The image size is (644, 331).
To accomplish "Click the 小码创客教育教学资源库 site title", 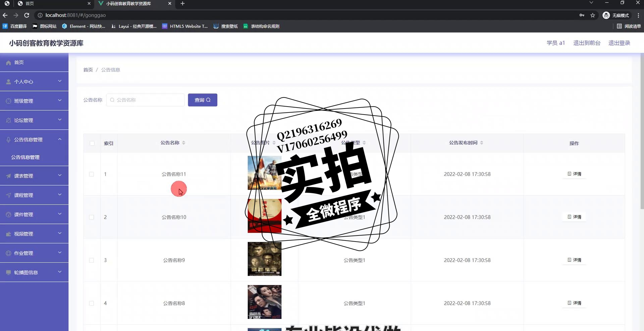I will coord(46,43).
